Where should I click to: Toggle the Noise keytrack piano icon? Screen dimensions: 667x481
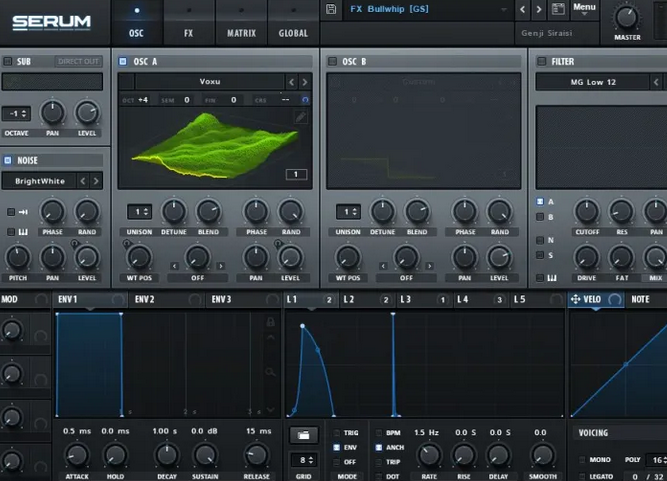tap(23, 232)
